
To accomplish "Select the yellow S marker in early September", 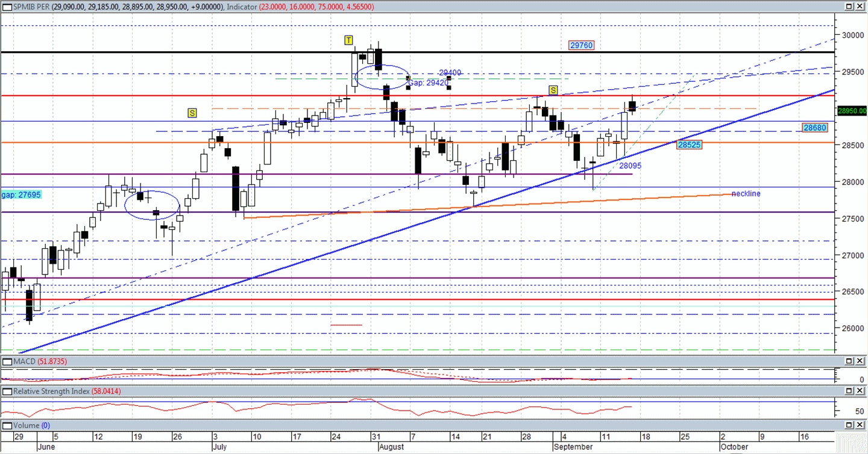I will coord(553,90).
